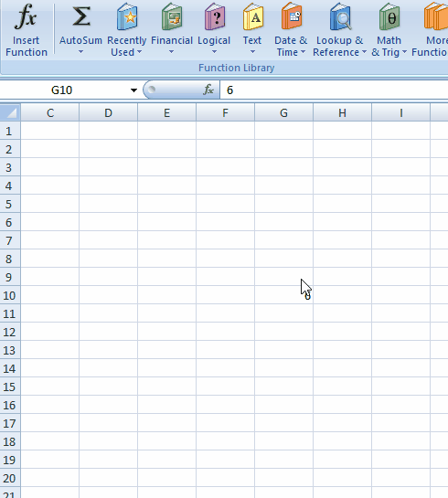
Task: Select column D header
Action: (x=109, y=112)
